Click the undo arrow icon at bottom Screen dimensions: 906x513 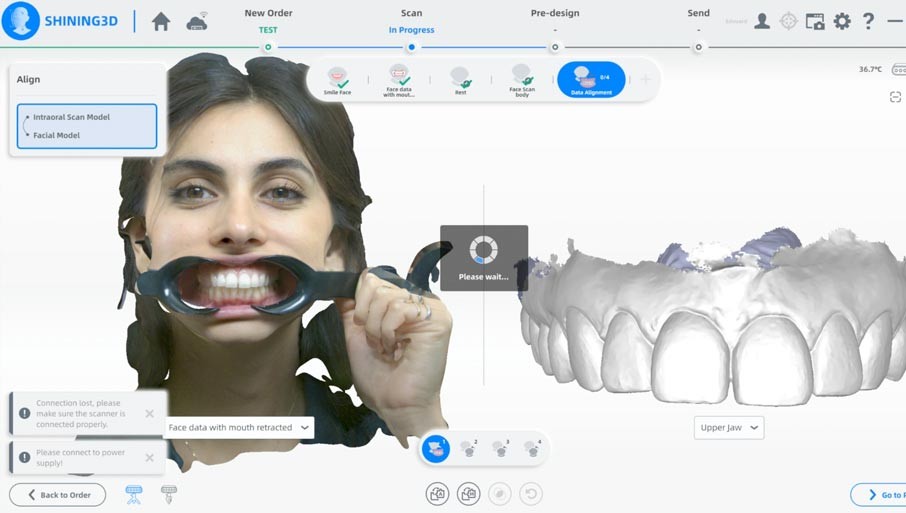click(531, 493)
